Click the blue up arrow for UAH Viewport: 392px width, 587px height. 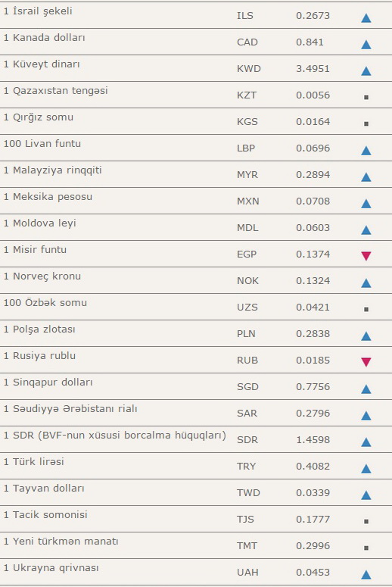[366, 575]
